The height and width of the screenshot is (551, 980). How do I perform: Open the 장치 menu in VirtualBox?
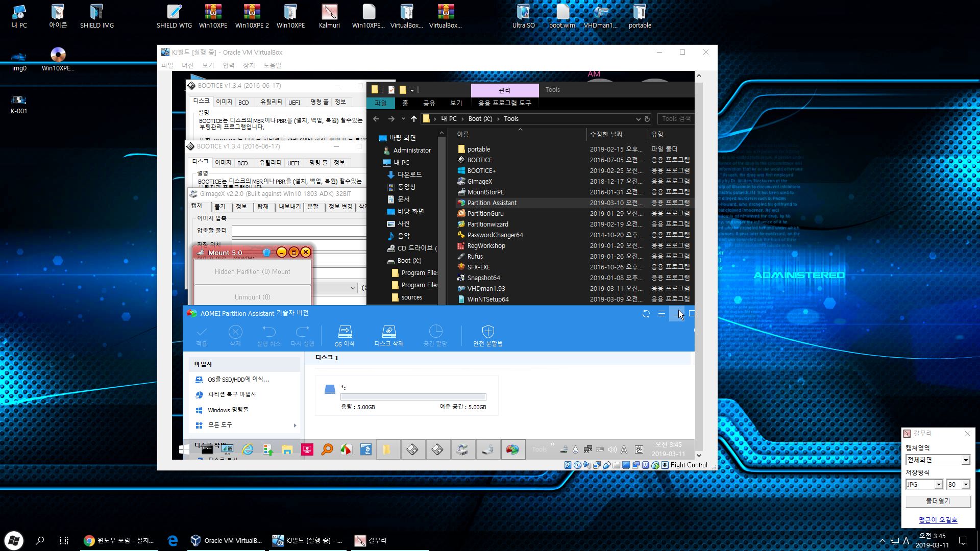[x=249, y=65]
